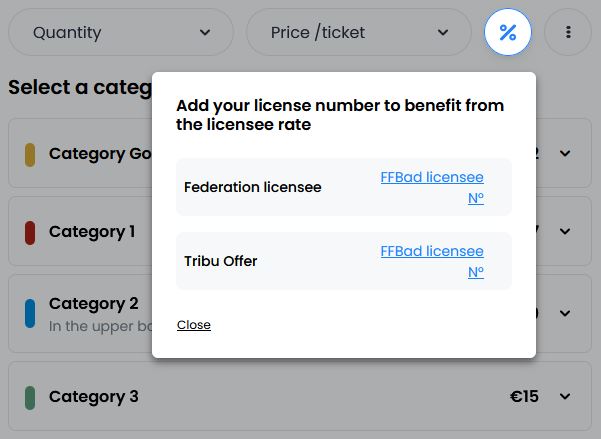Open the Quantity dropdown
The width and height of the screenshot is (601, 439).
point(121,32)
